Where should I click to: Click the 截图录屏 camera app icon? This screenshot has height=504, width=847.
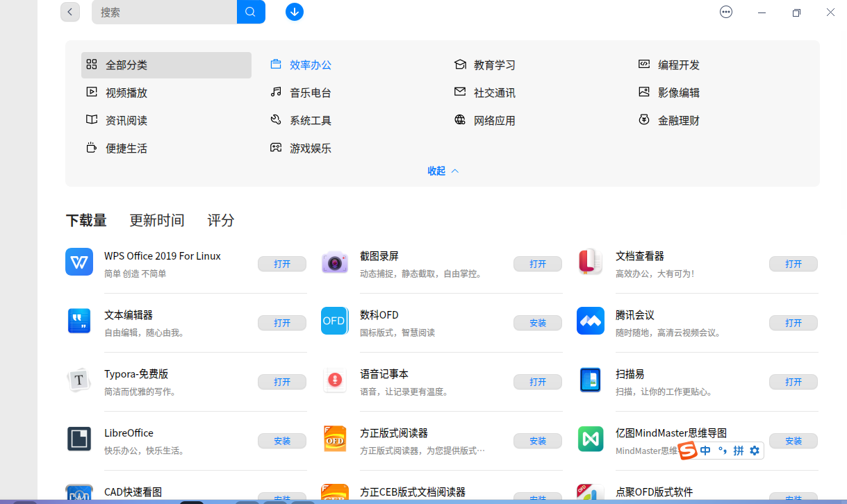pyautogui.click(x=334, y=262)
